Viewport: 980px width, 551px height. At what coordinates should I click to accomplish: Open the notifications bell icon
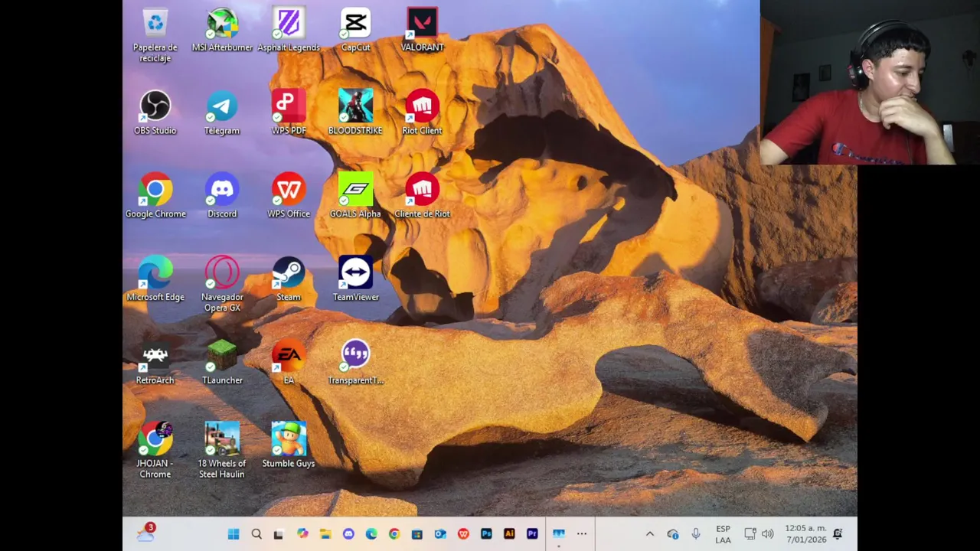tap(838, 534)
